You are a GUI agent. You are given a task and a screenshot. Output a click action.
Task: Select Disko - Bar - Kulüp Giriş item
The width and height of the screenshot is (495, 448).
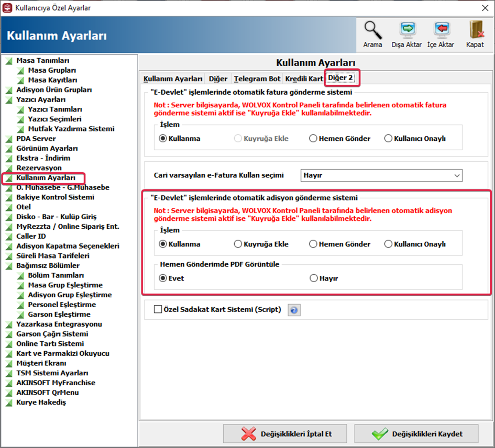[x=57, y=217]
